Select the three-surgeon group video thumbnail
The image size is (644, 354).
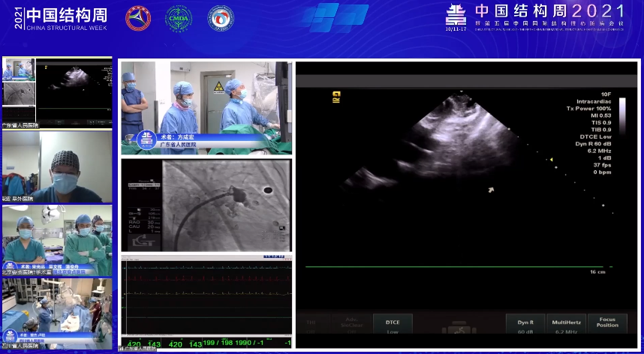pyautogui.click(x=57, y=240)
